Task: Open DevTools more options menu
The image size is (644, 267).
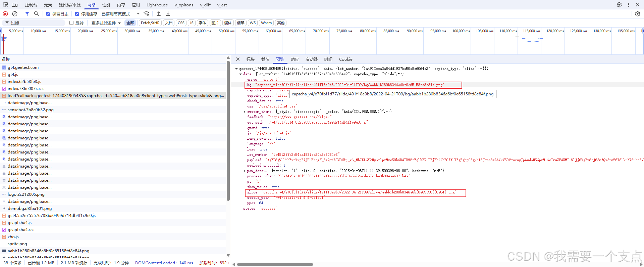Action: tap(629, 5)
